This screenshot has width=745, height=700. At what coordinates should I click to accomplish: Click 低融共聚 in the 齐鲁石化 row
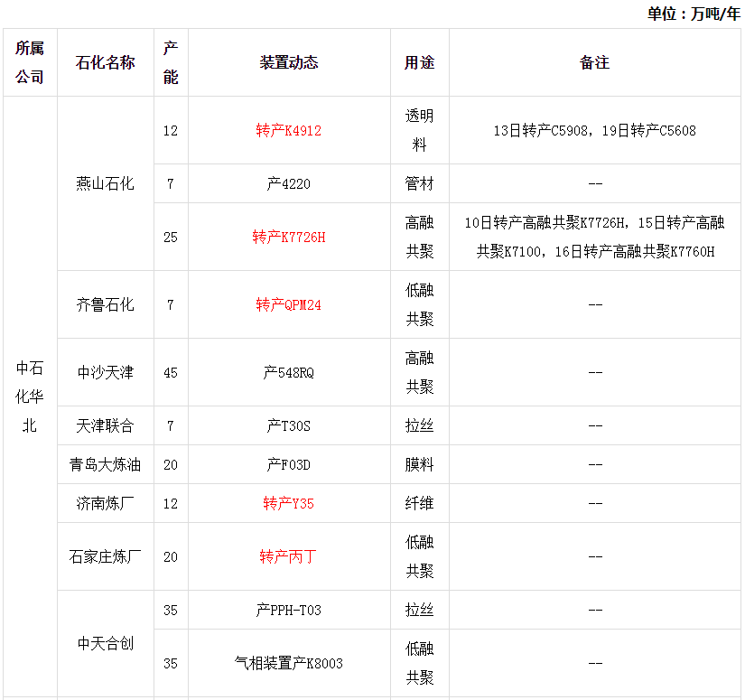(x=420, y=304)
